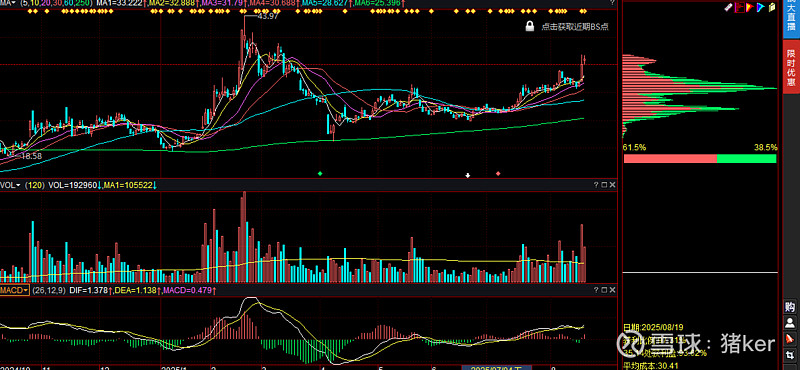The height and width of the screenshot is (370, 800).
Task: Click the red portion of profit ratio bar
Action: [670, 159]
